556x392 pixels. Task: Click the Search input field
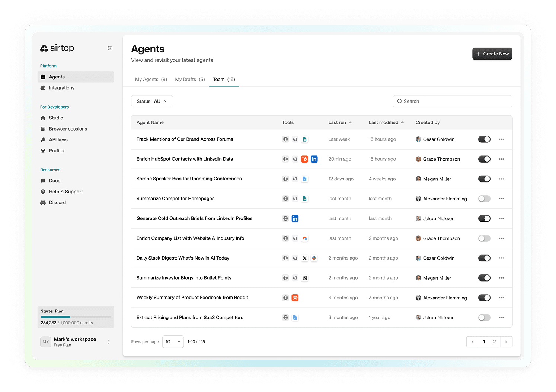coord(452,101)
